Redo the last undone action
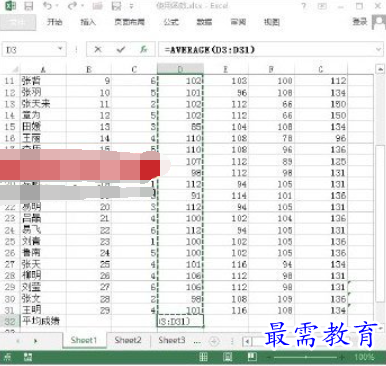This screenshot has height=366, width=386. [72, 6]
